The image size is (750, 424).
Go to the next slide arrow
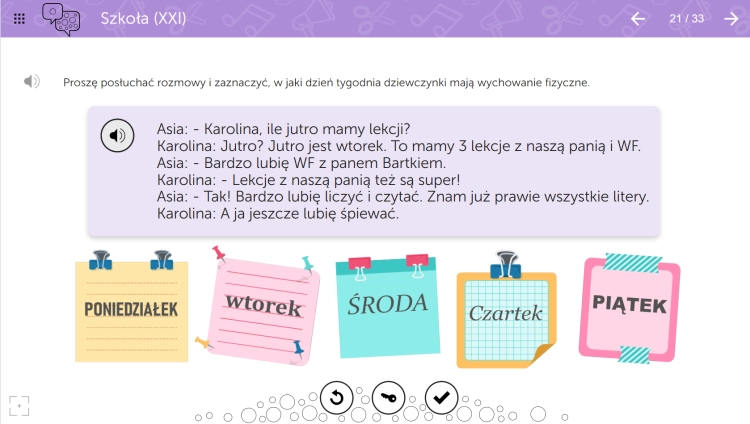point(731,19)
